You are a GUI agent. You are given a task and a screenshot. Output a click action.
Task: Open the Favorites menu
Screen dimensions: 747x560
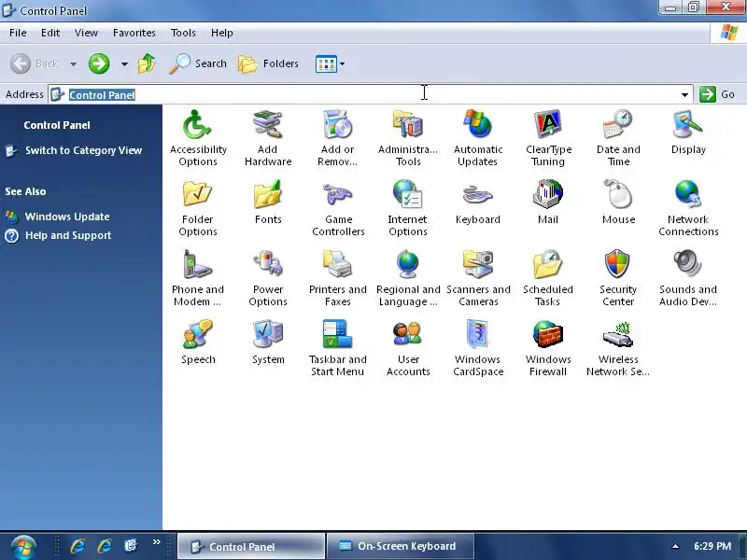click(x=134, y=33)
